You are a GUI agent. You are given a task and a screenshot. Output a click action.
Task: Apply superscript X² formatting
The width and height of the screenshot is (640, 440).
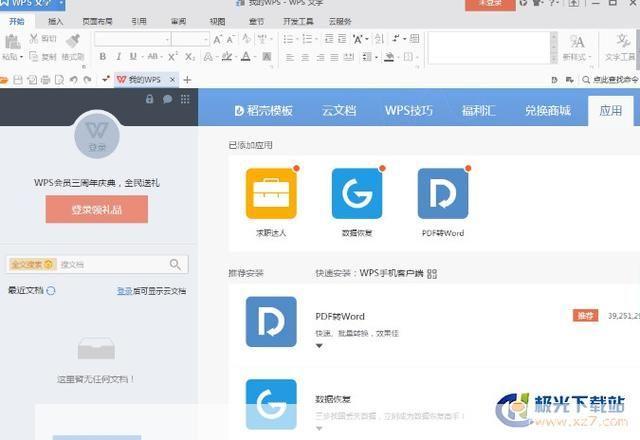pos(173,56)
